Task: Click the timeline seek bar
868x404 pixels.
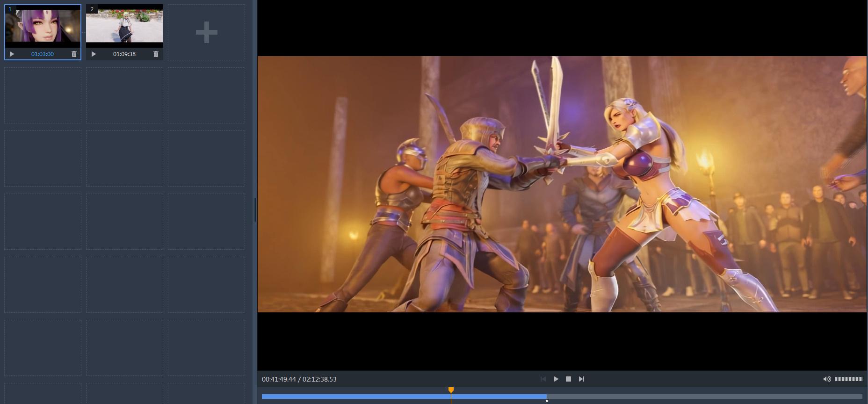Action: pyautogui.click(x=562, y=397)
